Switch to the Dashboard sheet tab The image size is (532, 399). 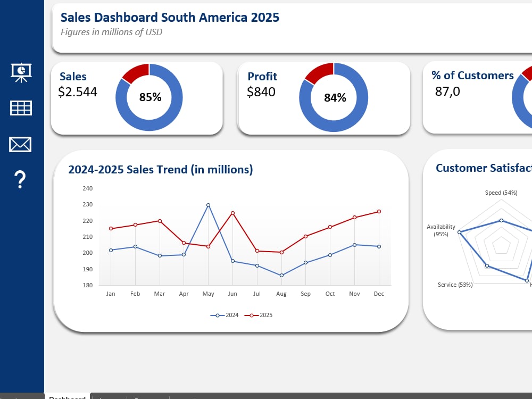[x=67, y=396]
